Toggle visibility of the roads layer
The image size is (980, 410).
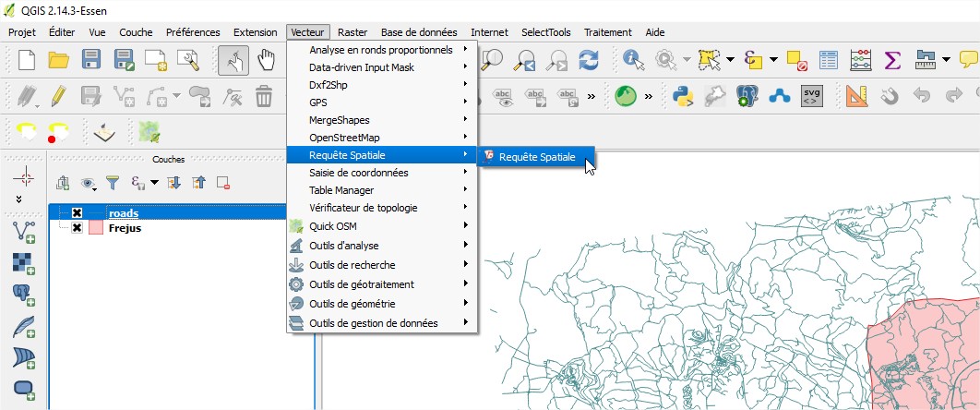(77, 213)
